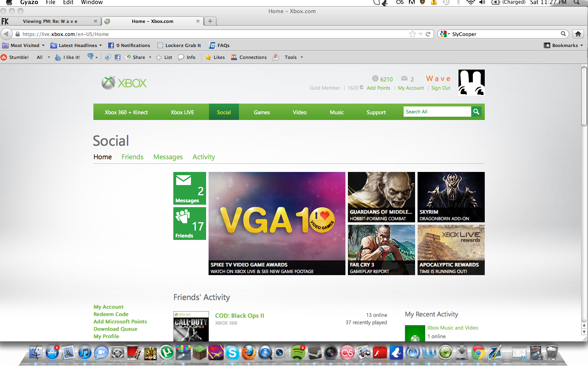The width and height of the screenshot is (588, 366).
Task: Click the envelope messages icon in header
Action: 404,79
